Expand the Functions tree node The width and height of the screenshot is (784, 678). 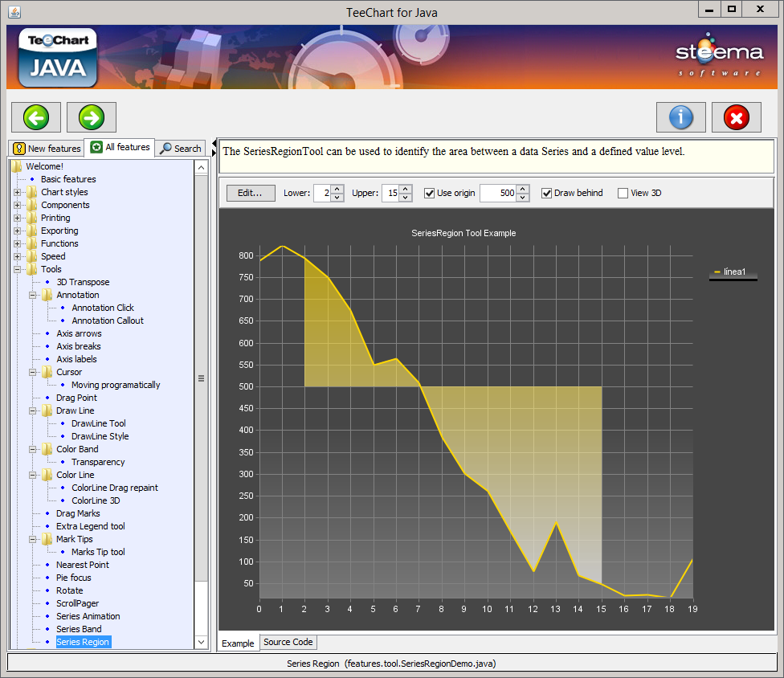17,243
